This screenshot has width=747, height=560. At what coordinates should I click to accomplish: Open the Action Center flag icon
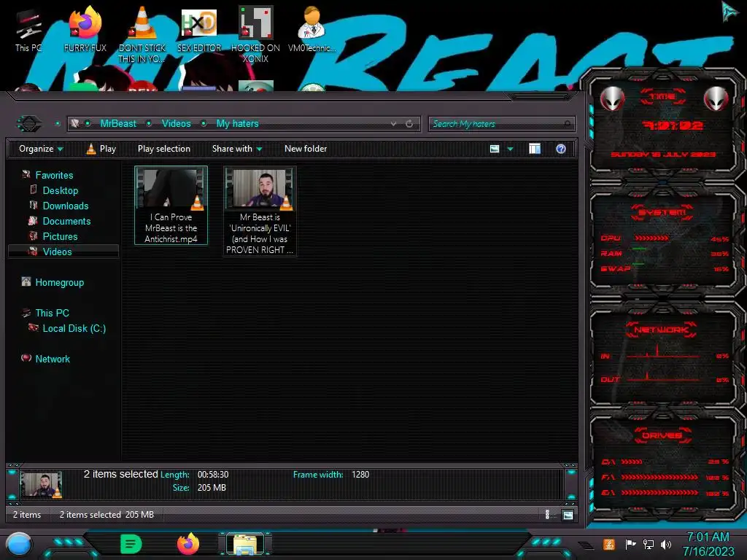pyautogui.click(x=630, y=544)
